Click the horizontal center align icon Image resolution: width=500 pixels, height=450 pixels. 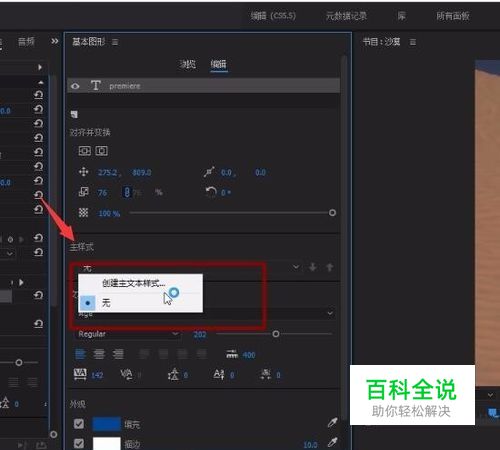(102, 151)
